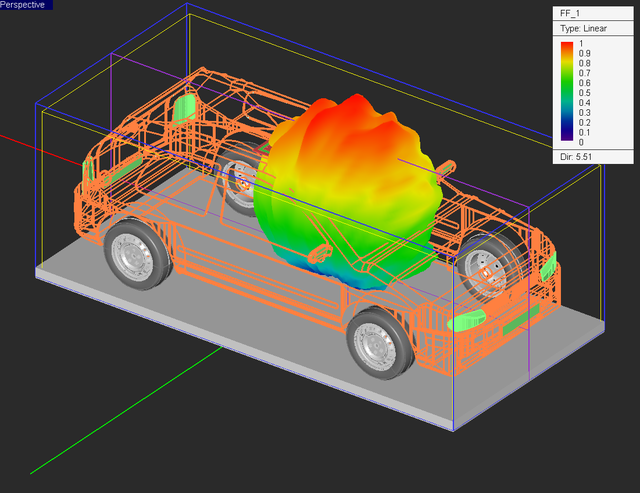The width and height of the screenshot is (640, 493).
Task: Select the near-side door mirror
Action: coord(320,253)
